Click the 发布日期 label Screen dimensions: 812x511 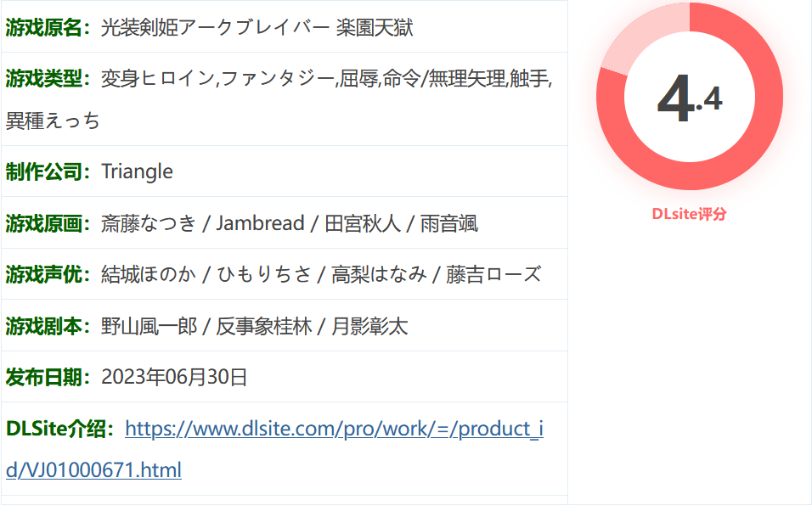48,377
